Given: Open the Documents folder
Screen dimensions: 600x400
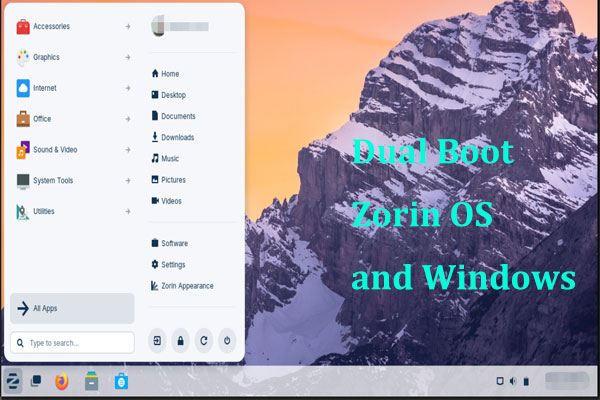Looking at the screenshot, I should (x=173, y=116).
